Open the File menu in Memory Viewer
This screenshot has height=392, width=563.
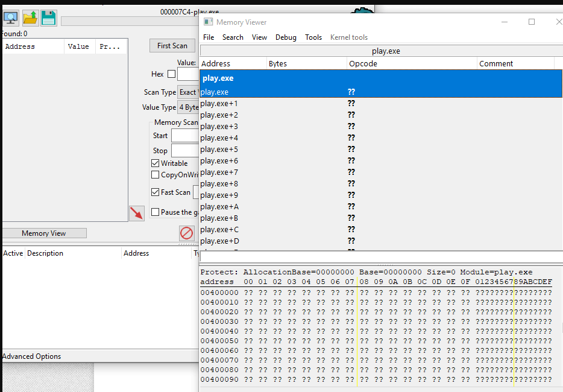click(x=208, y=37)
